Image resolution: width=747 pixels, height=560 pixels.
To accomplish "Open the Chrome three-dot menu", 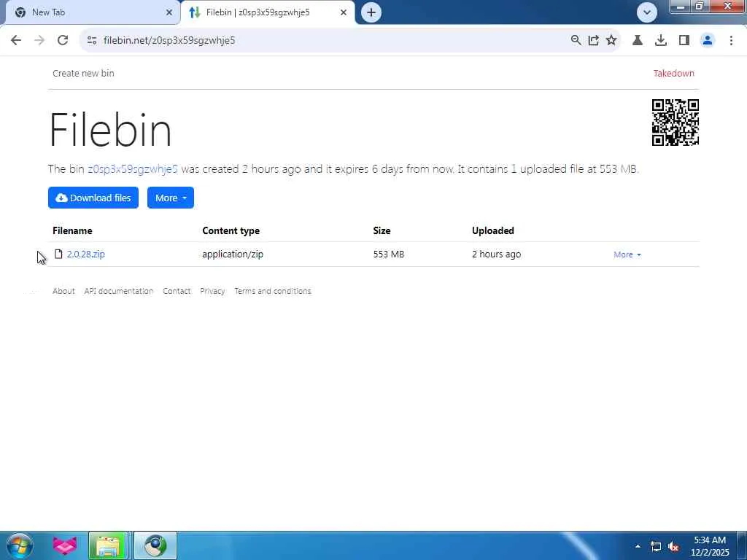I will click(731, 41).
